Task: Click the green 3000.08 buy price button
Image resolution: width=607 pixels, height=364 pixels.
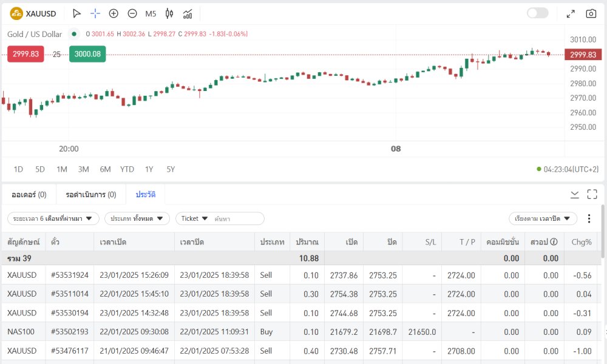Action: (x=87, y=54)
